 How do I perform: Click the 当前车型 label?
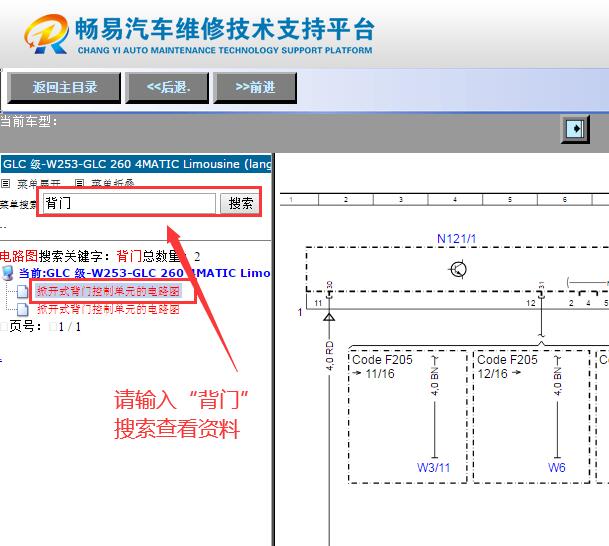[28, 122]
